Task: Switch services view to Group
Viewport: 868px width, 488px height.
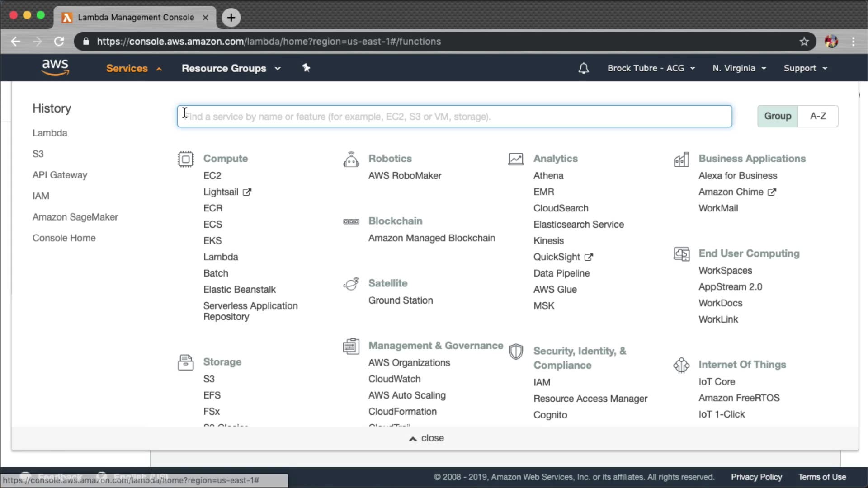Action: (777, 116)
